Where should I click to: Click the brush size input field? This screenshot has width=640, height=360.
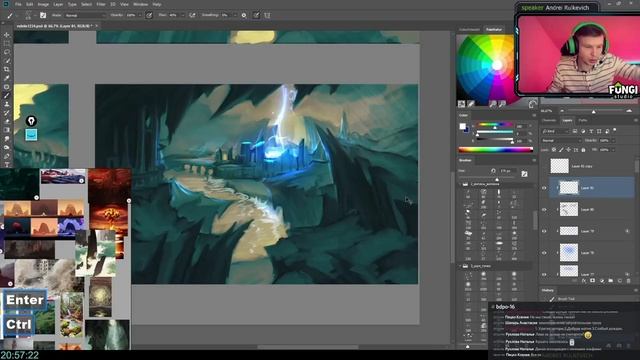point(507,171)
